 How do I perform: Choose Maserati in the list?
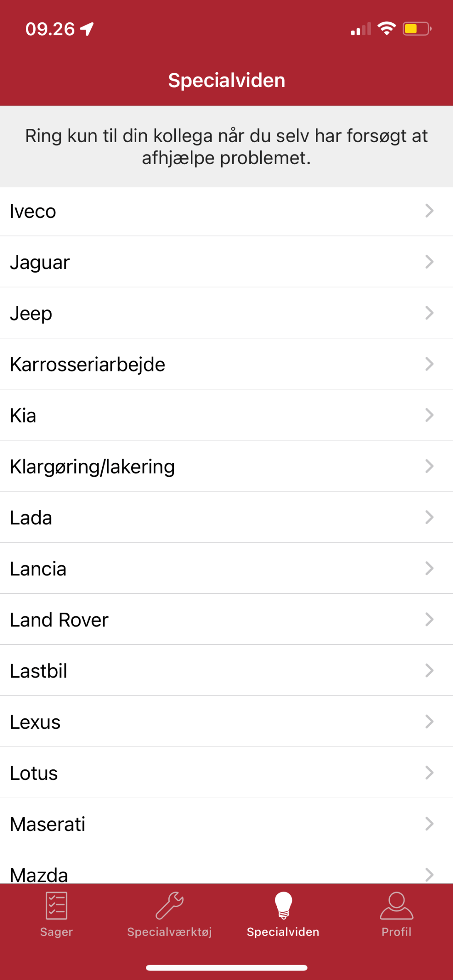pyautogui.click(x=48, y=824)
